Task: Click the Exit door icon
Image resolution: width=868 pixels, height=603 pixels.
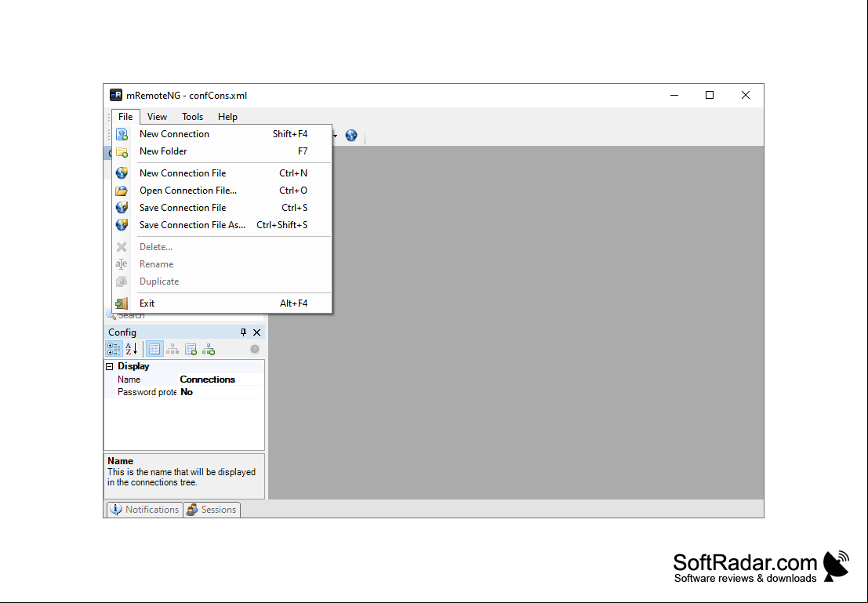Action: 122,303
